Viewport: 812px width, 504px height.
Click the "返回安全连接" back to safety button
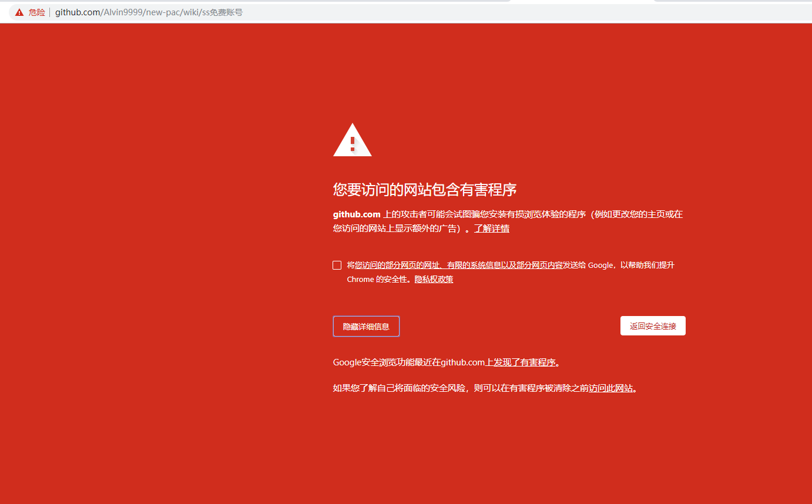point(653,325)
